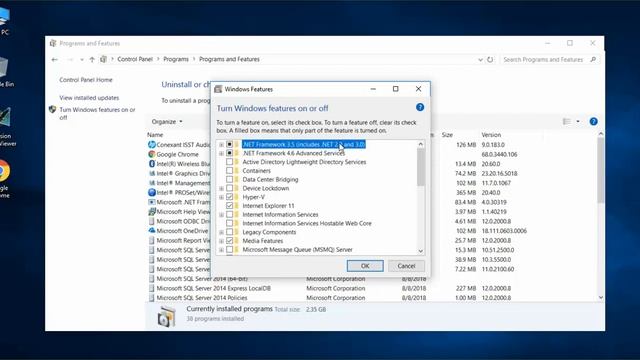Enable the Containers checkbox

(x=229, y=171)
